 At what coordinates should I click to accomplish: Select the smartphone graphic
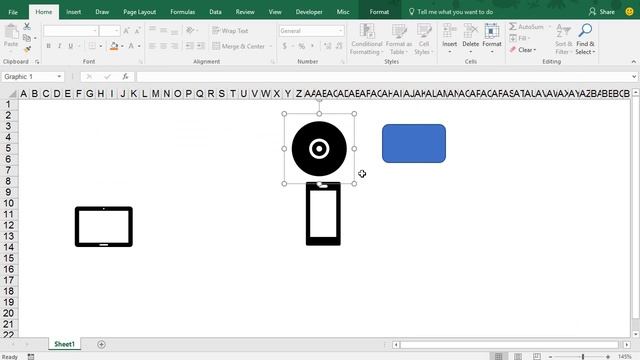coord(323,214)
